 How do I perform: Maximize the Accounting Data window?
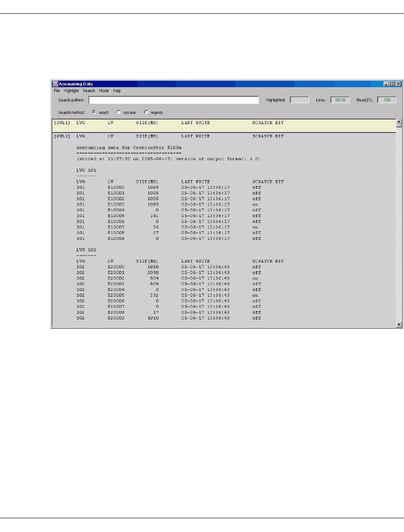[x=392, y=84]
